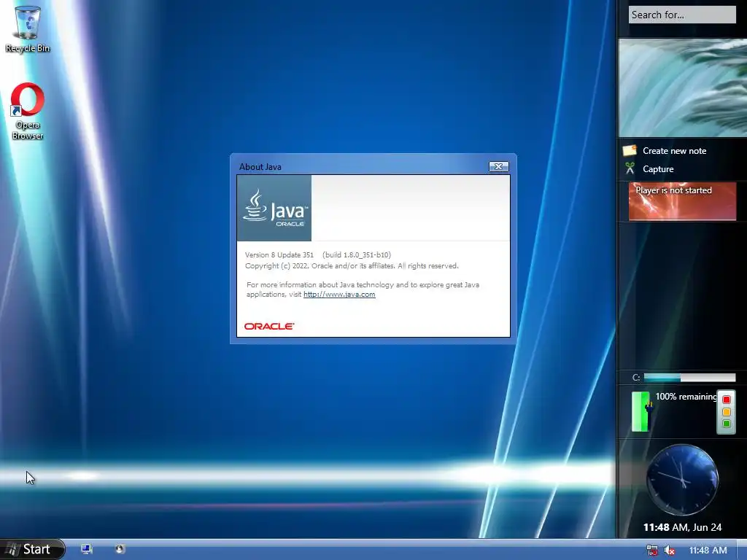
Task: Click the red traffic light indicator
Action: click(727, 400)
